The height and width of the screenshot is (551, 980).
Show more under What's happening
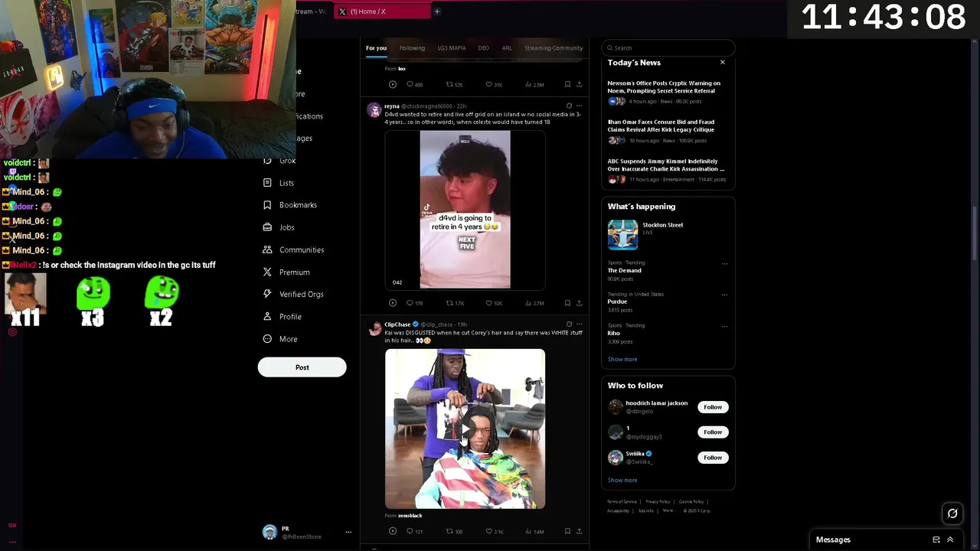pyautogui.click(x=622, y=359)
